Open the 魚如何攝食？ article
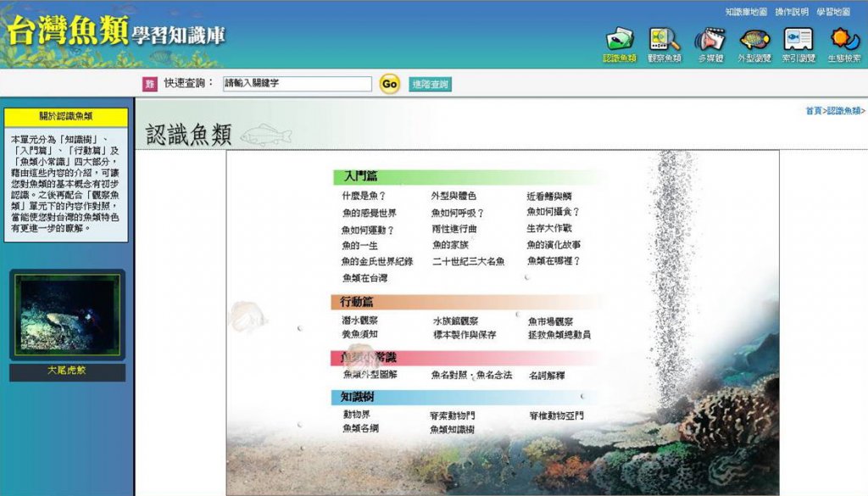The width and height of the screenshot is (868, 496). point(553,212)
